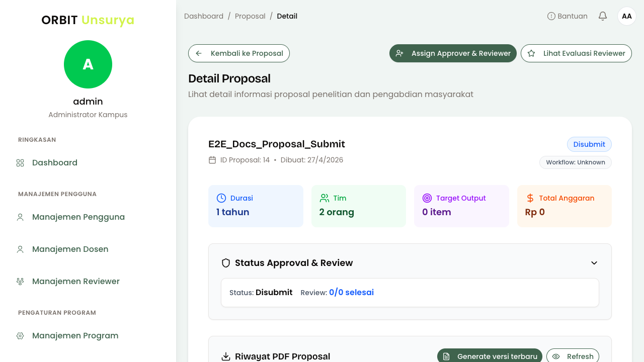Collapse the Status Approval & Review section
The height and width of the screenshot is (362, 644).
coord(594,263)
